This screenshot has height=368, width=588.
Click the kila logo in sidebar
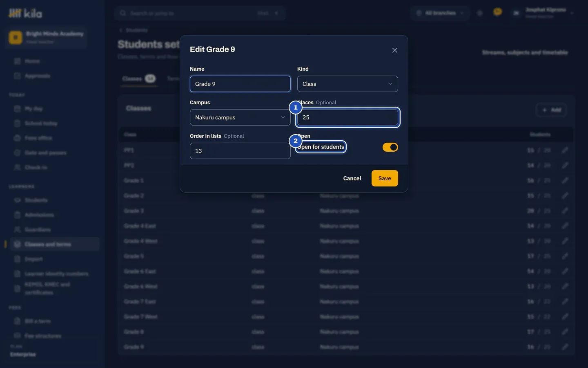click(25, 13)
